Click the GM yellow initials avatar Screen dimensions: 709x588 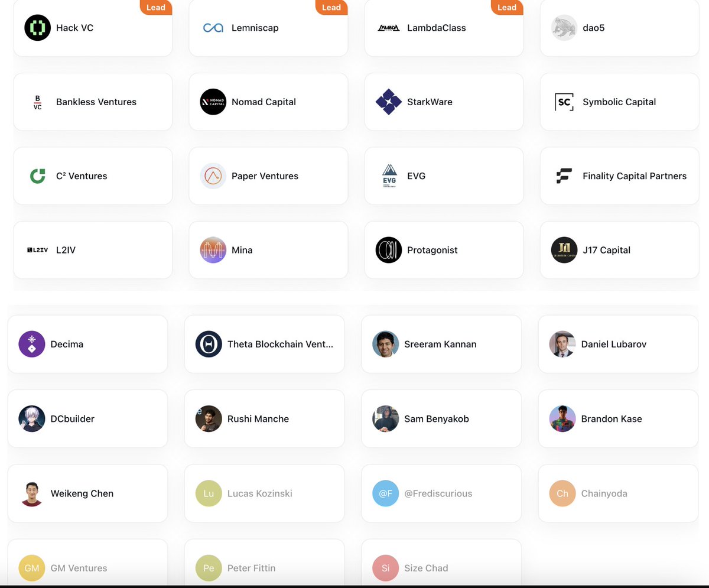pos(32,568)
